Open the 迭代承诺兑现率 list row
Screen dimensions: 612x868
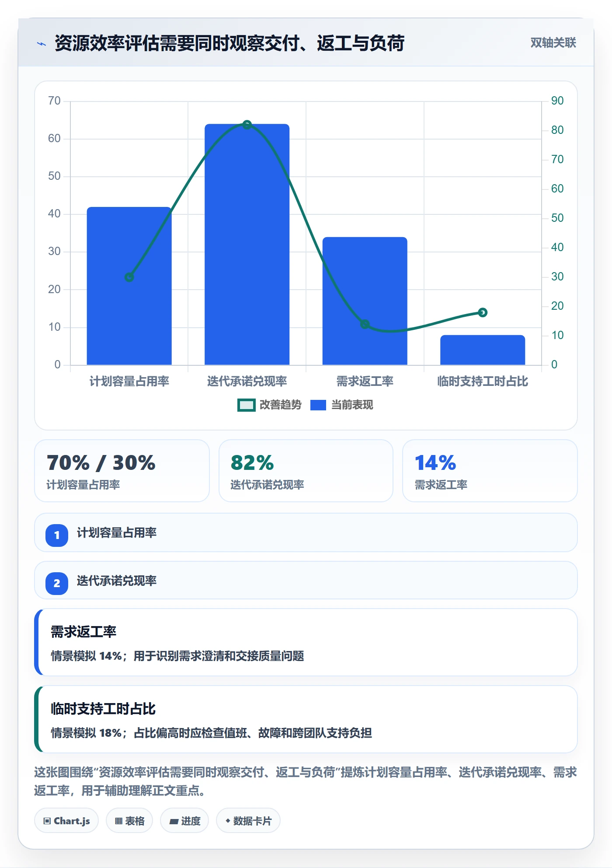point(306,581)
